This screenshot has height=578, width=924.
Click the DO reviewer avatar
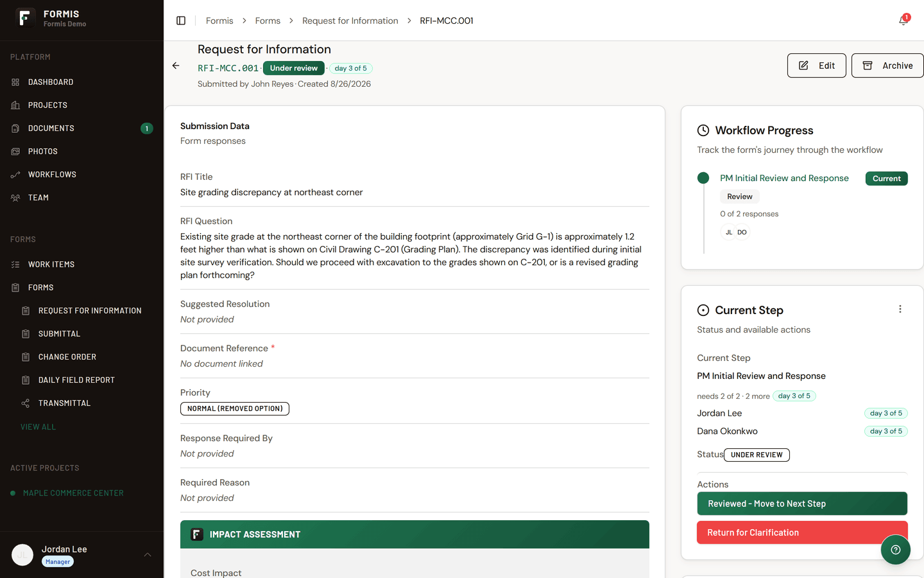coord(742,232)
